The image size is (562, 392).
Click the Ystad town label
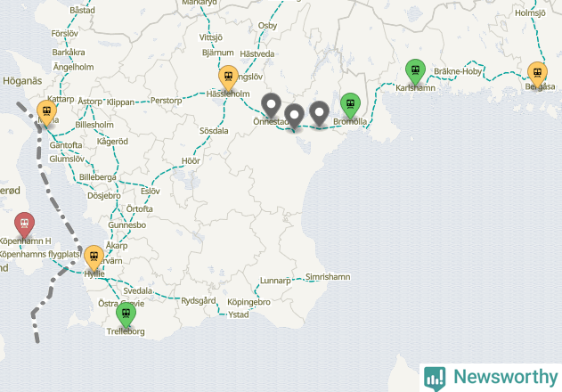[239, 314]
